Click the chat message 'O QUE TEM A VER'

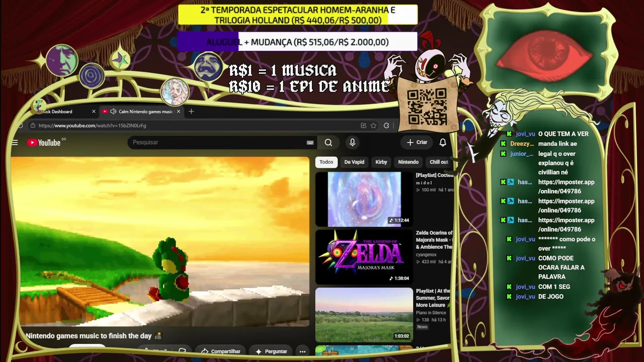click(x=563, y=134)
